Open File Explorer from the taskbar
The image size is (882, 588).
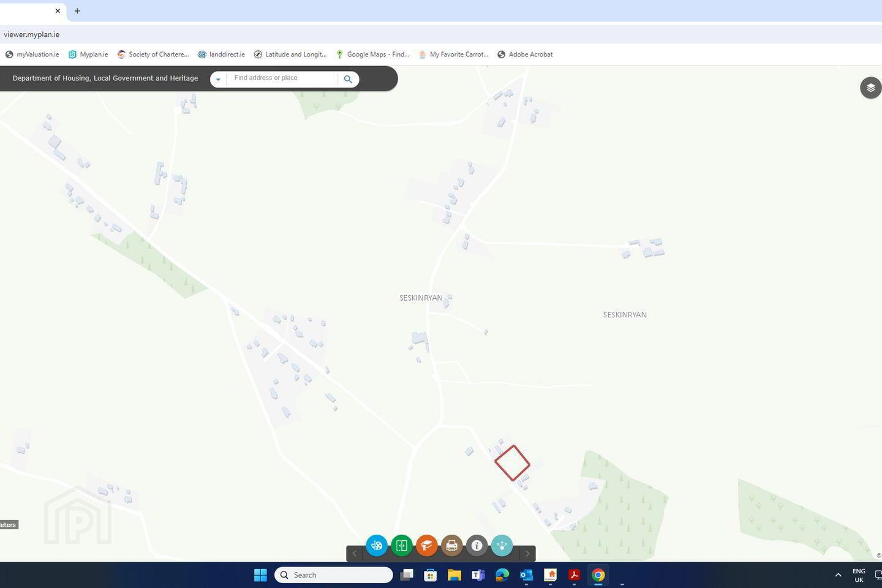454,575
